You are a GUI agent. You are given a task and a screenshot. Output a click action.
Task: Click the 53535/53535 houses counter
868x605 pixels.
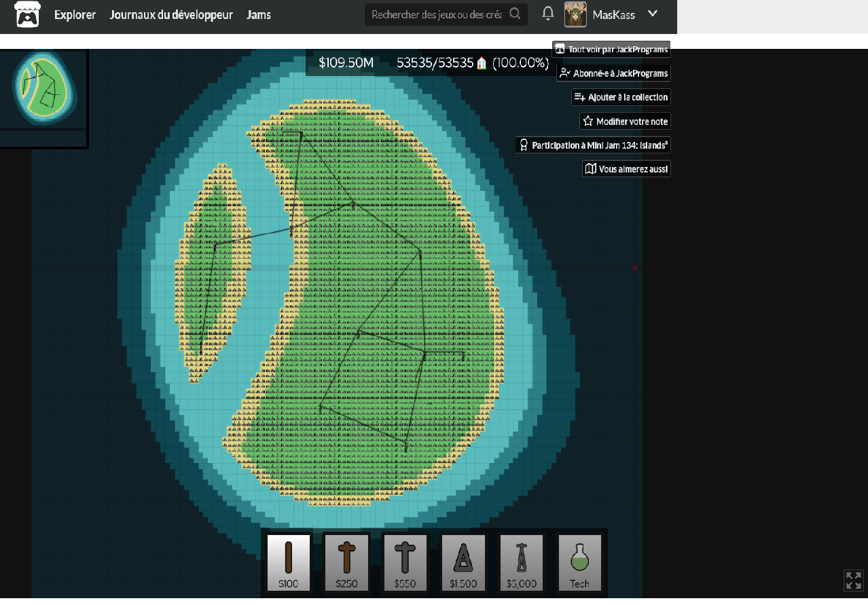435,63
